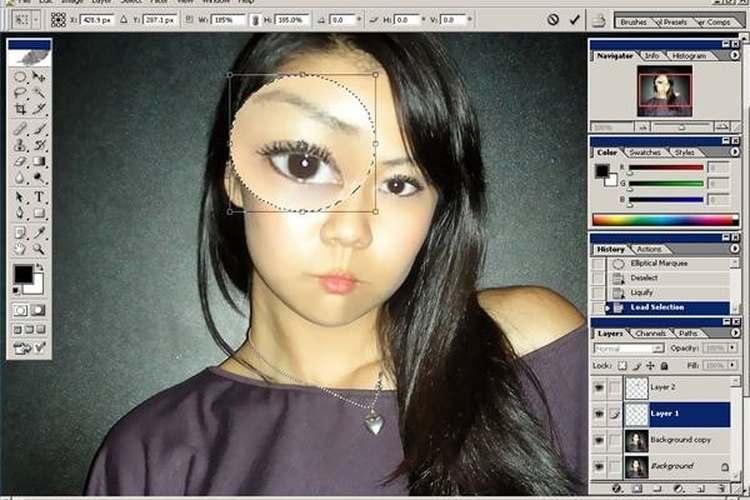
Task: Switch to the Actions tab
Action: tap(649, 249)
